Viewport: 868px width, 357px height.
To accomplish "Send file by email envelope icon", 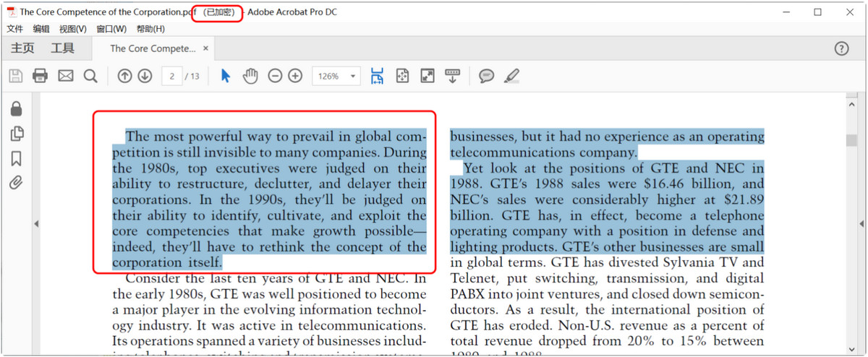I will pyautogui.click(x=66, y=76).
